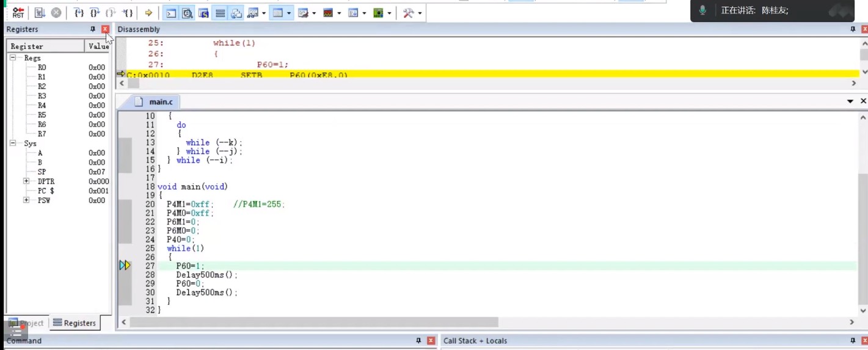
Task: Click the Register column header
Action: pyautogui.click(x=45, y=46)
